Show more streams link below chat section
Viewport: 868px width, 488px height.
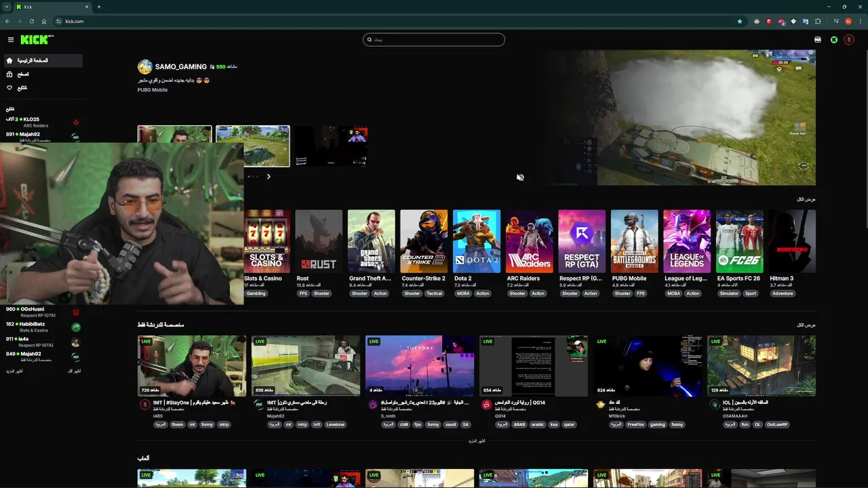coord(477,441)
